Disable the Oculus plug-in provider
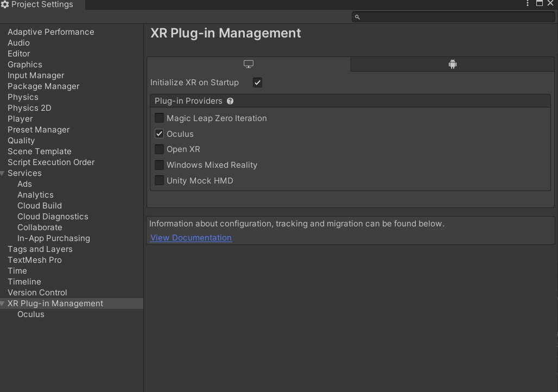558x392 pixels. tap(159, 134)
